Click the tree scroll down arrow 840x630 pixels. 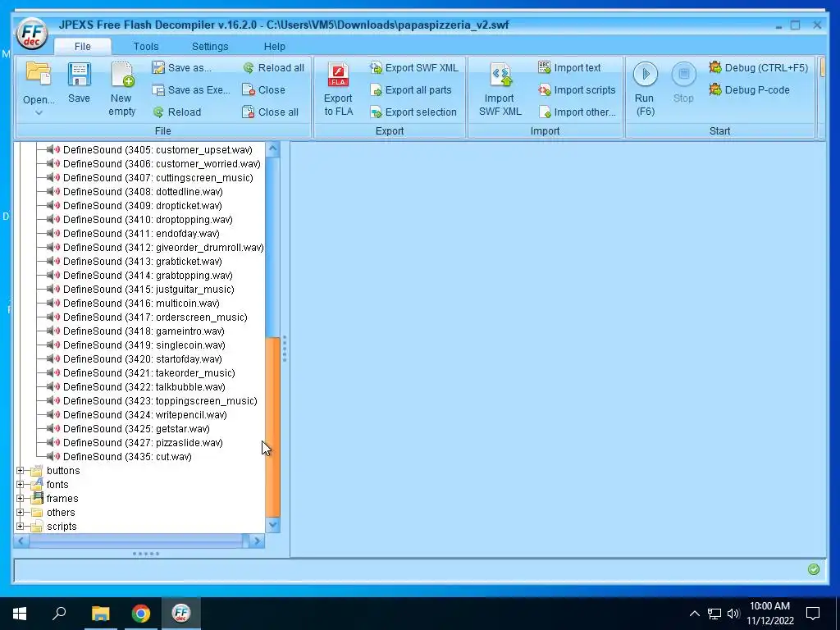[272, 525]
